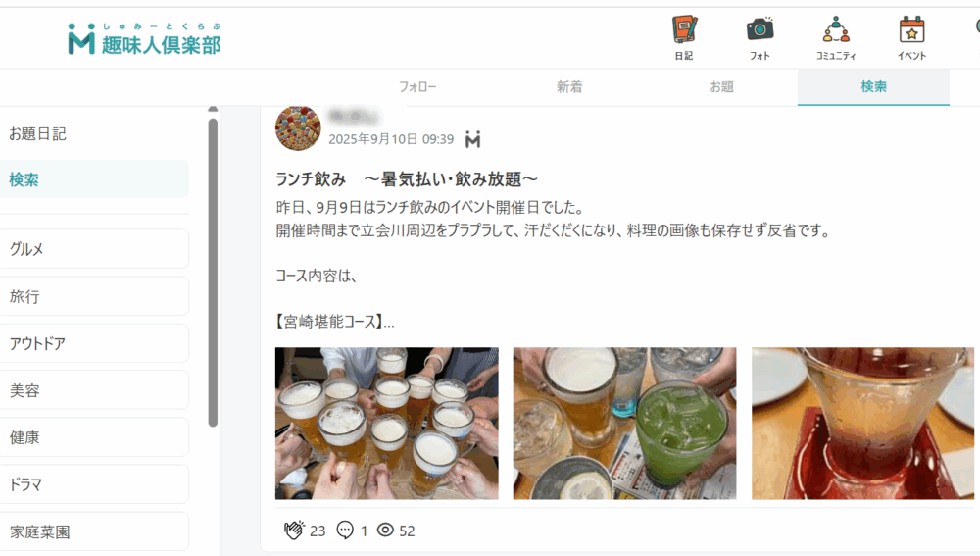
Task: Click the eye views icon
Action: coord(385,530)
